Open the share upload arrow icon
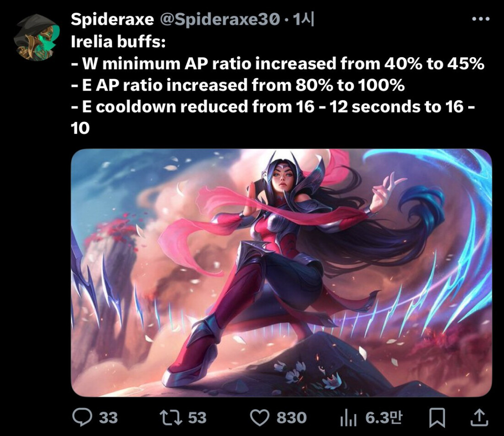 (x=479, y=417)
